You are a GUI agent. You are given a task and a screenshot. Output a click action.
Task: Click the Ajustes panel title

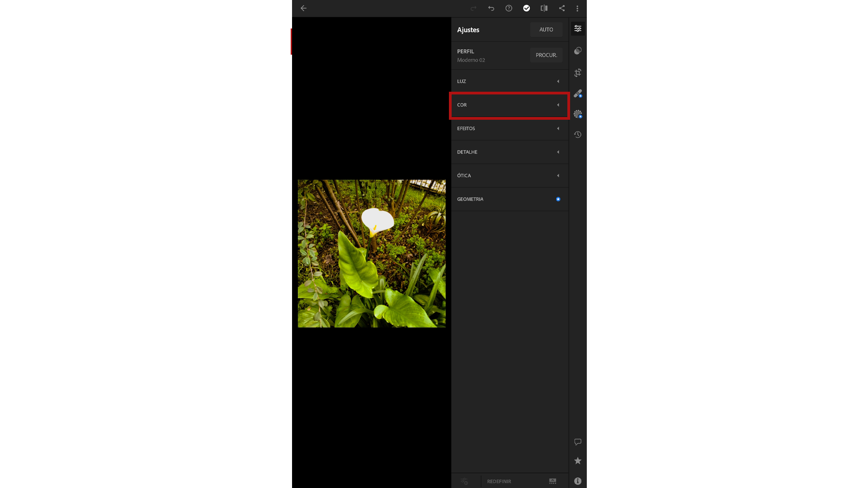pos(468,30)
